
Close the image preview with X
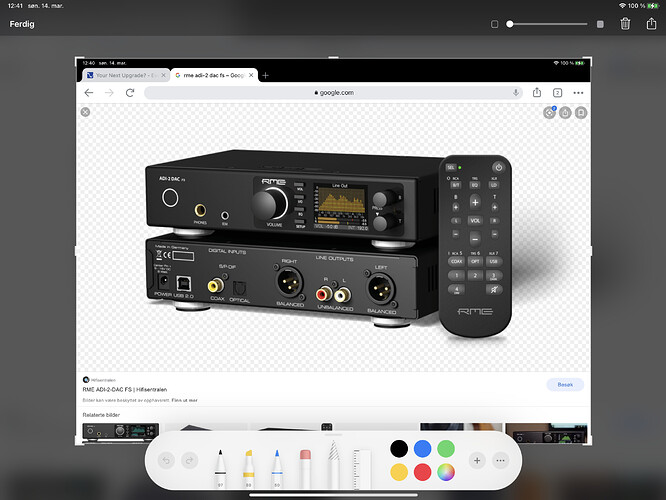85,112
